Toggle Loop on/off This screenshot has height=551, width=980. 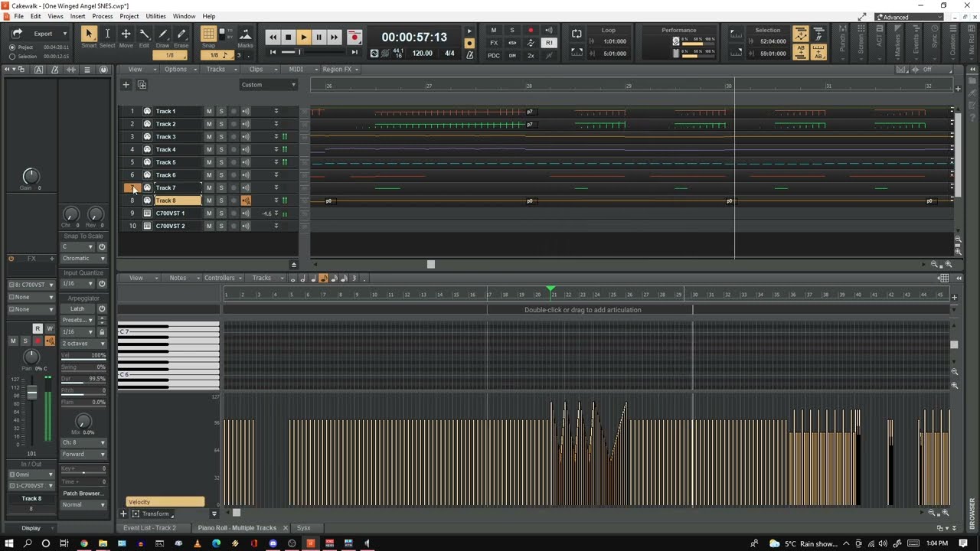(577, 34)
